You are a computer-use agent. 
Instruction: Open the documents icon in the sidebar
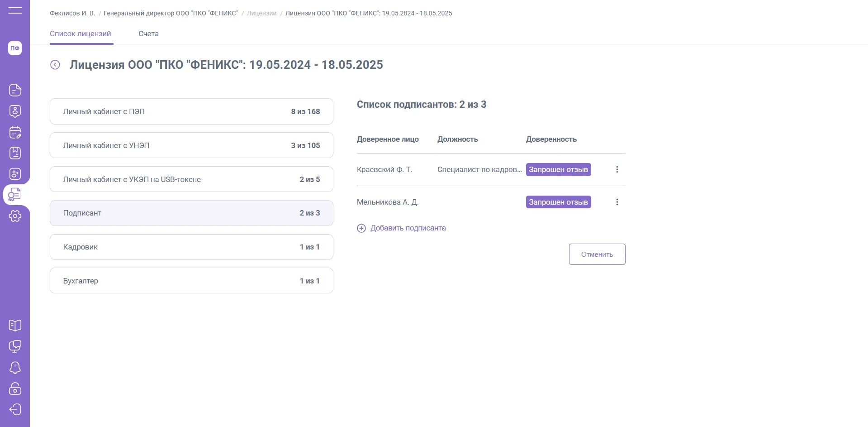tap(15, 90)
